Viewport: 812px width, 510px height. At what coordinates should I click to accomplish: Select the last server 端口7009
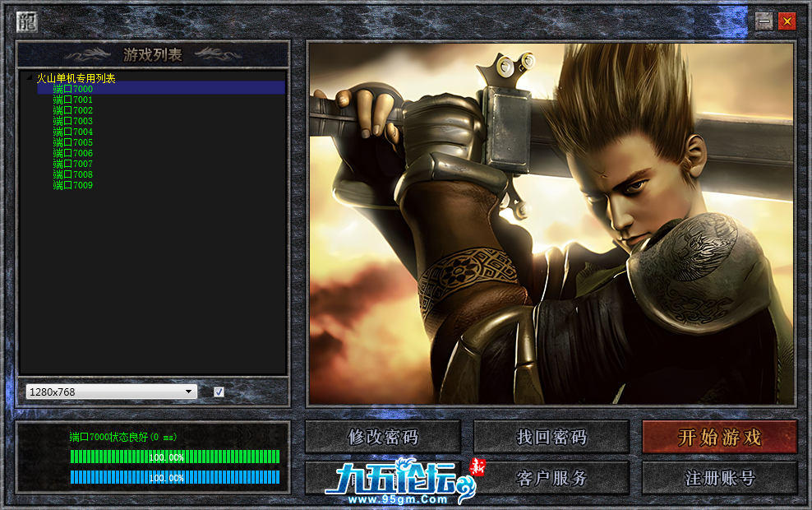click(x=73, y=185)
